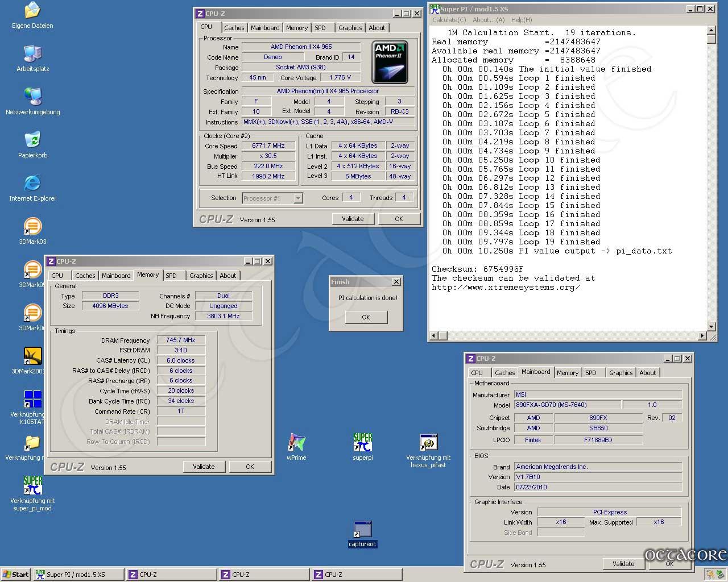Click the CAS# Latency 6.0 clocks value
Viewport: 728px width, 582px height.
click(181, 360)
